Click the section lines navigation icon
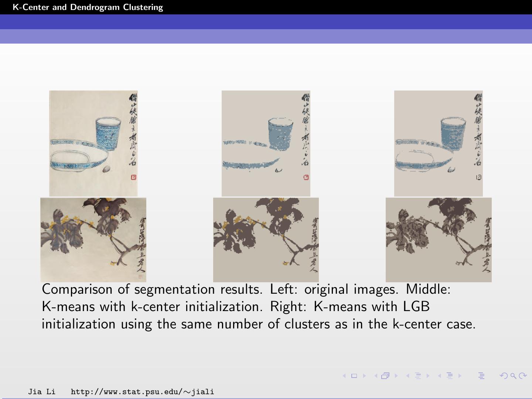532x399 pixels. 450,376
